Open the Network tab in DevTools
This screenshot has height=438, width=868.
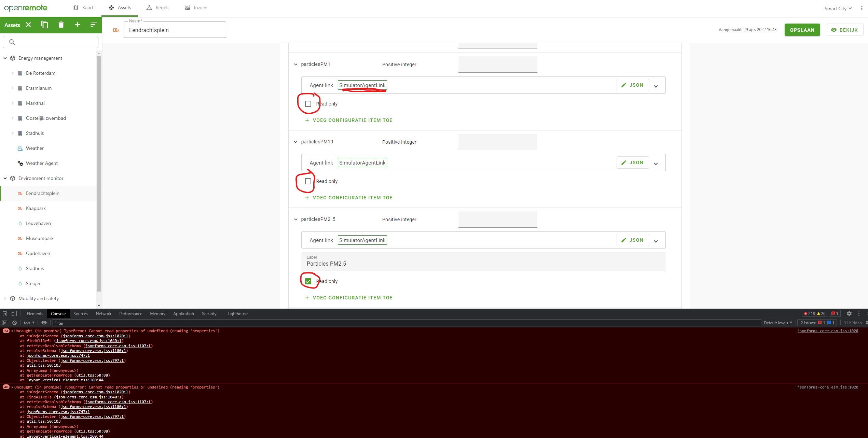click(103, 313)
